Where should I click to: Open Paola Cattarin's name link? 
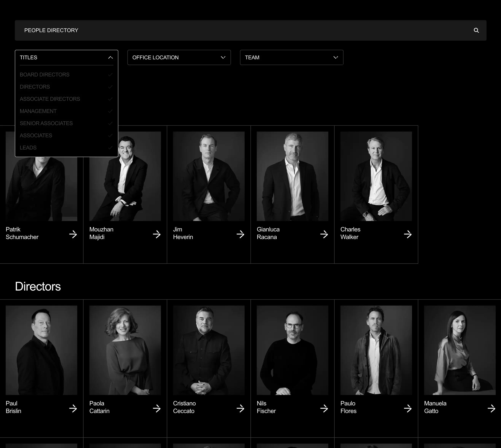click(x=99, y=407)
